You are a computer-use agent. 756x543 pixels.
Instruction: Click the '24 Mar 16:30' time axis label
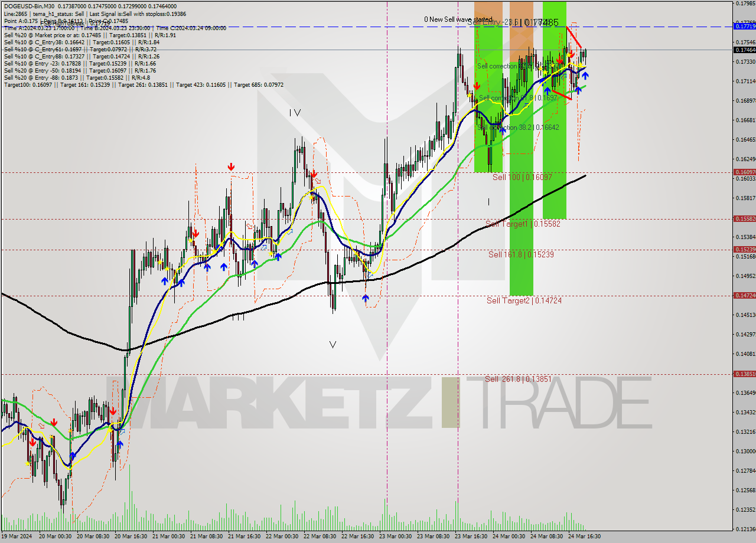(x=585, y=537)
